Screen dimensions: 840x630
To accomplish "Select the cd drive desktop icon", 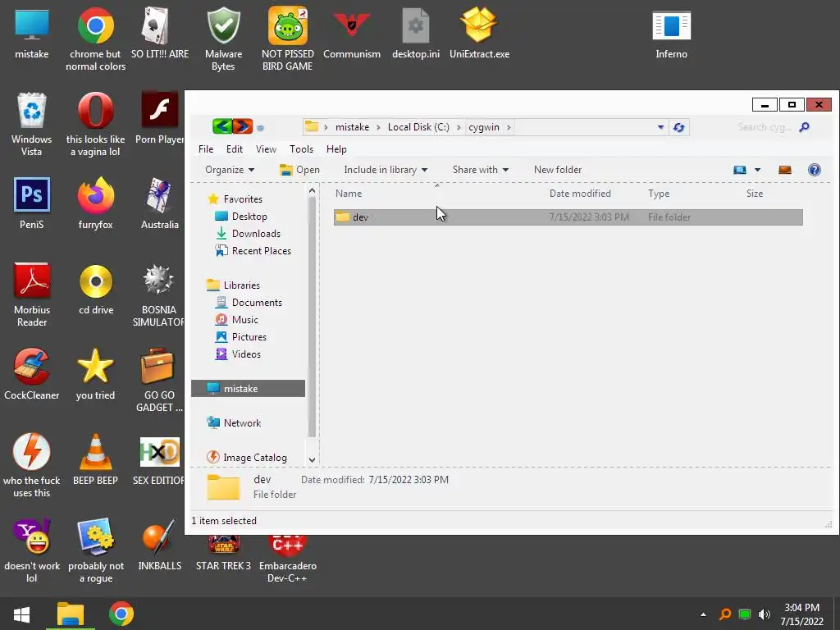I will coord(96,290).
